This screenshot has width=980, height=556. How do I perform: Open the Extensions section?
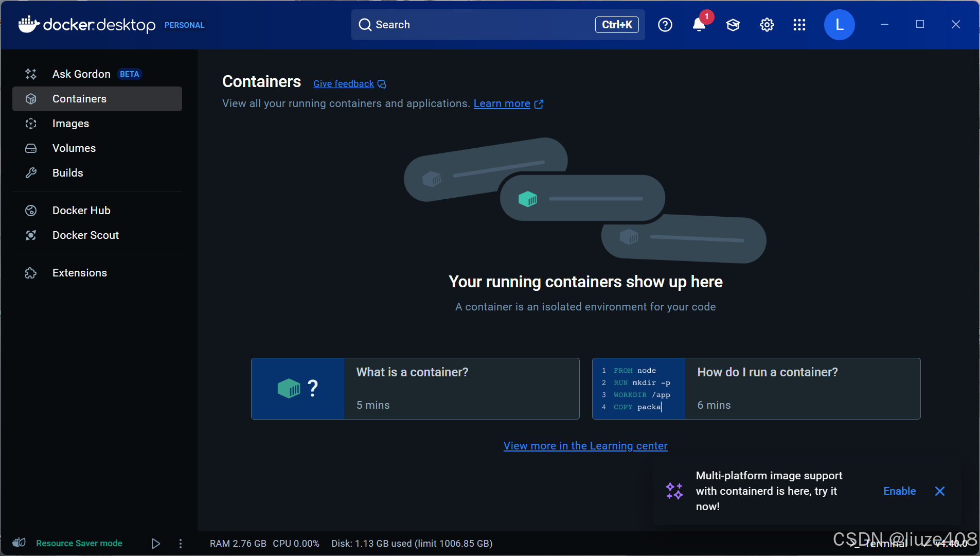97,273
